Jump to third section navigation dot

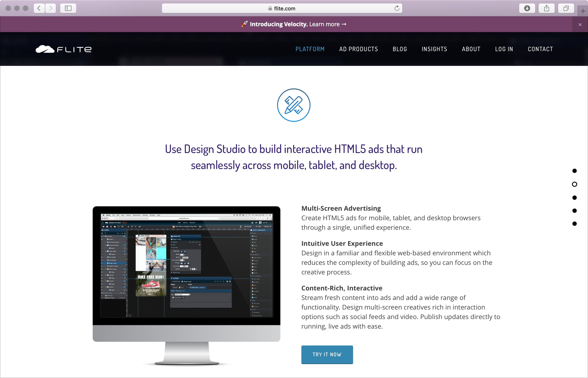point(574,198)
